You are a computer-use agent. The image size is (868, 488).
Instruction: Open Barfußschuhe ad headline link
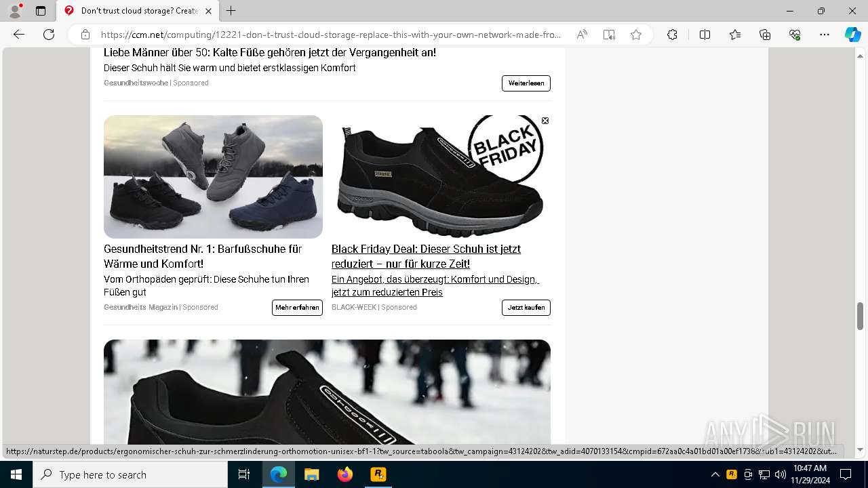[203, 256]
